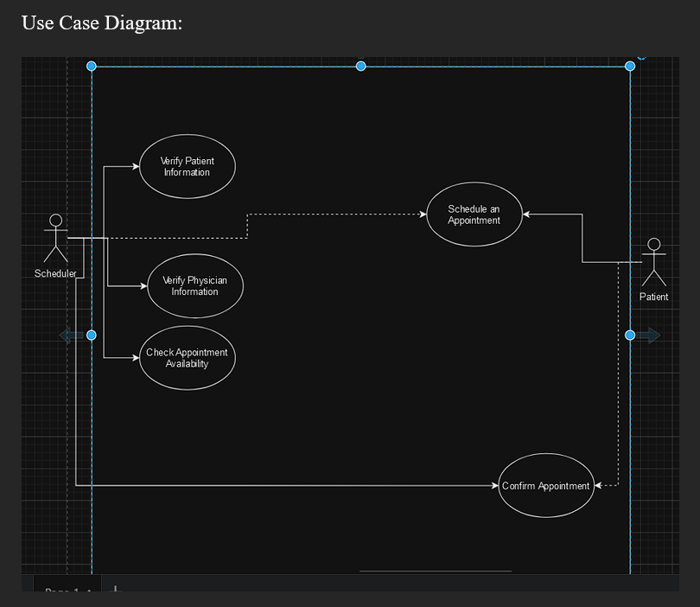
Task: Select the Patient actor figure
Action: pos(654,264)
